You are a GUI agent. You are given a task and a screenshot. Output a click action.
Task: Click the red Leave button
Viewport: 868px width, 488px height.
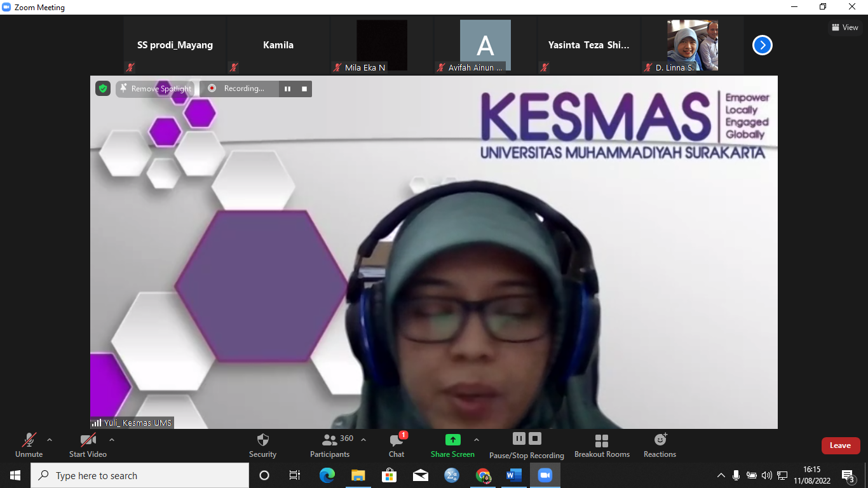[840, 445]
